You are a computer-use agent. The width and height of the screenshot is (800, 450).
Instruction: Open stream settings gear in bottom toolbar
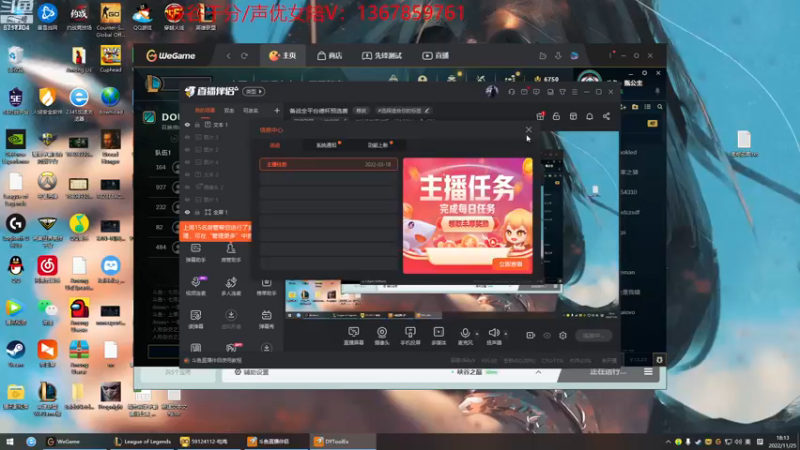(563, 335)
